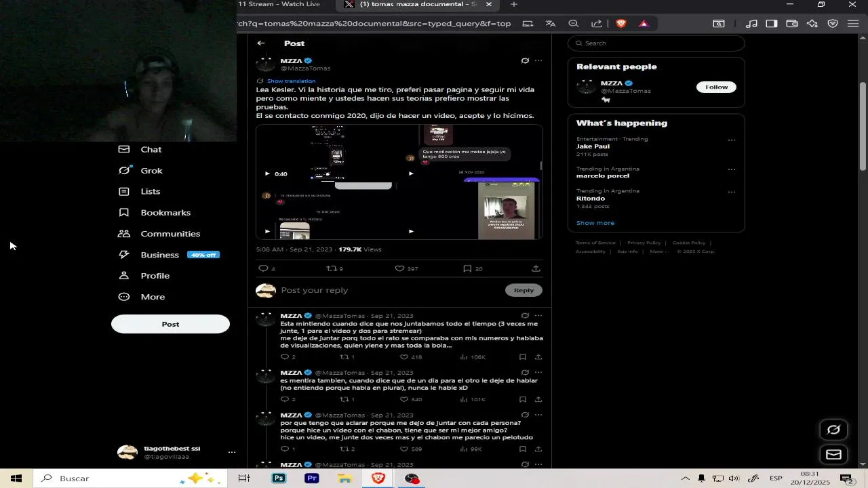
Task: Open Lists in the sidebar
Action: tap(140, 192)
